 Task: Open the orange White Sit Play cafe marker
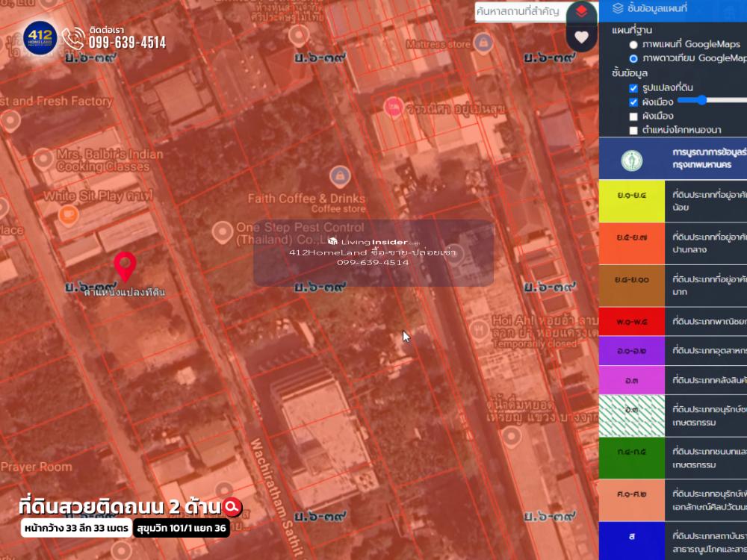click(69, 214)
